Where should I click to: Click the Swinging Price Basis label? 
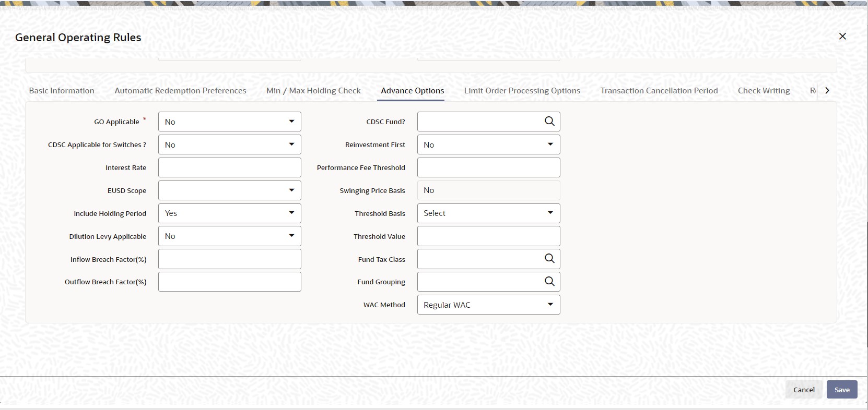372,190
